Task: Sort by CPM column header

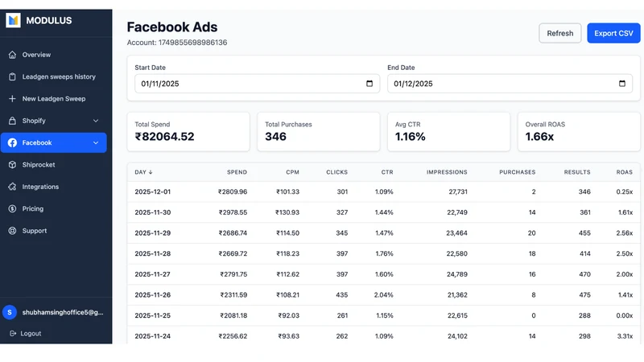Action: coord(292,172)
